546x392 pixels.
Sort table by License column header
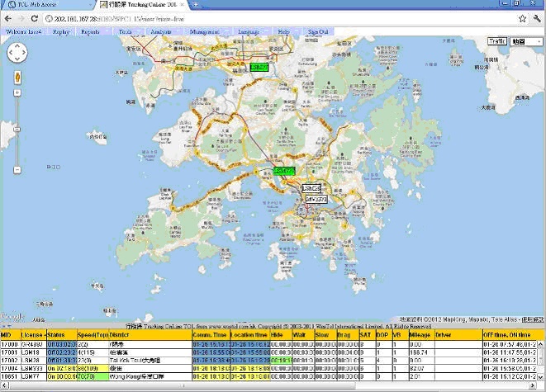(33, 334)
